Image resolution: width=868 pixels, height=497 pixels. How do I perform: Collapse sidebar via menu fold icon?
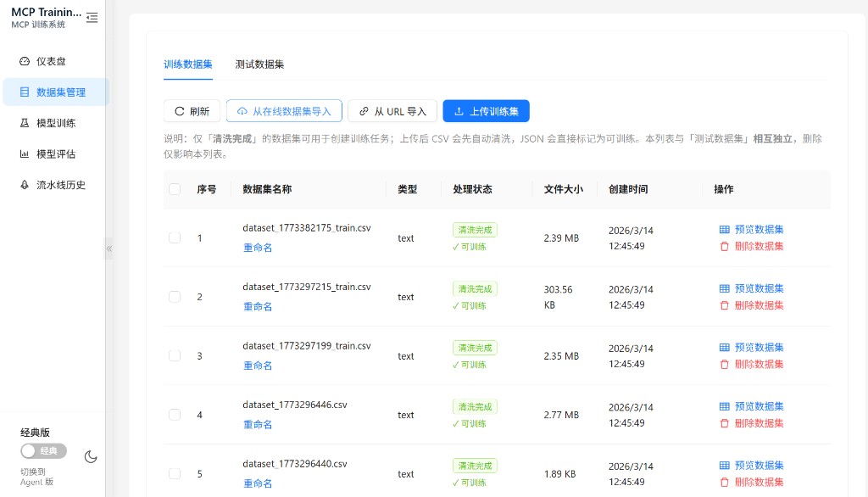(x=92, y=18)
